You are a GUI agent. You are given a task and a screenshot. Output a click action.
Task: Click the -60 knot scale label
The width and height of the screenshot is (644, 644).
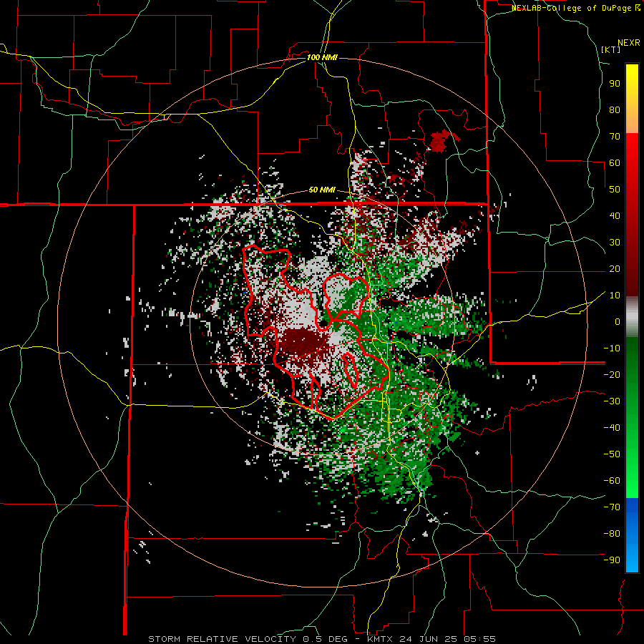pyautogui.click(x=612, y=481)
